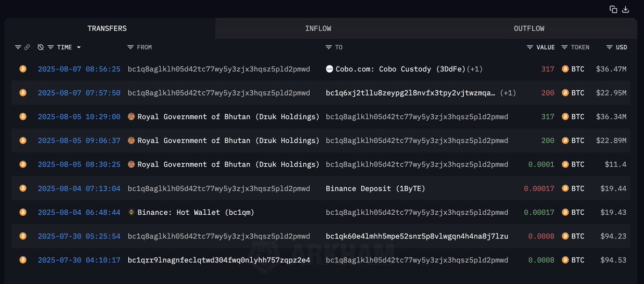Open Royal Government of Bhutan on 0.0001 row
Screen dimensions: 644x284
[228, 164]
